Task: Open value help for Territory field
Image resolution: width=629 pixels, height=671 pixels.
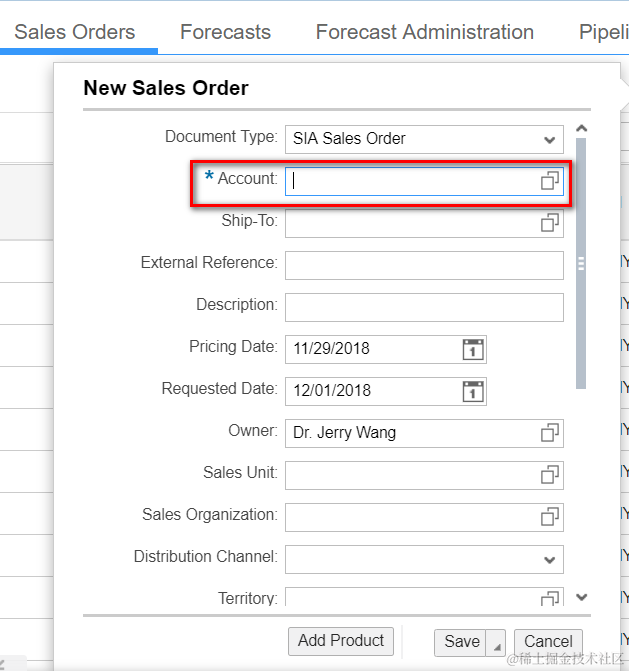Action: coord(550,598)
